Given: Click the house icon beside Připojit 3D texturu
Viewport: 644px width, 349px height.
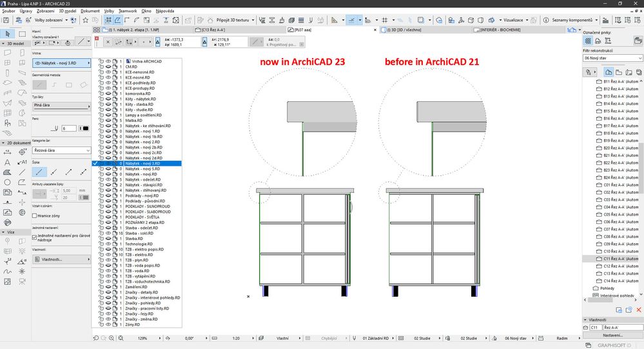Looking at the screenshot, I should point(210,20).
